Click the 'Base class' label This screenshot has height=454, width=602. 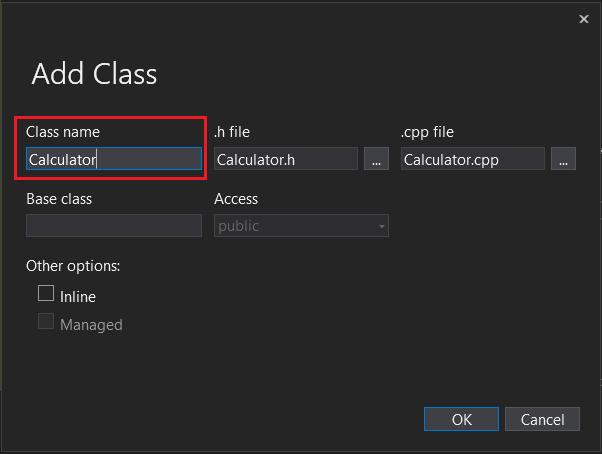[59, 199]
